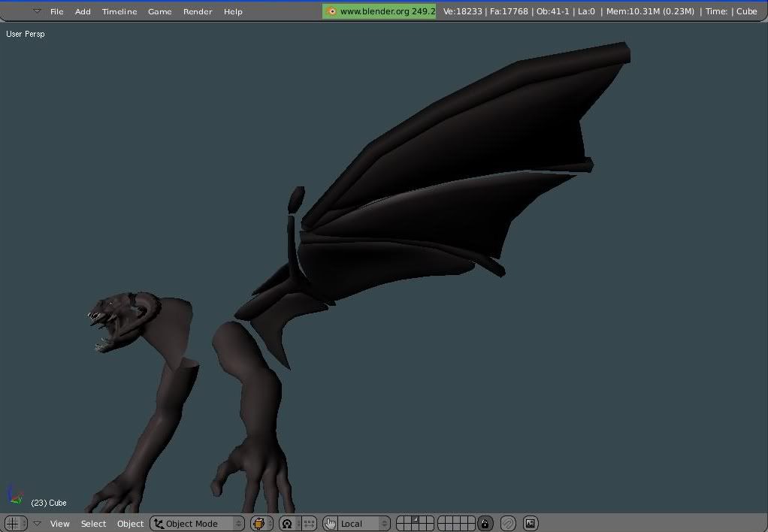The width and height of the screenshot is (768, 532).
Task: Open the Render menu
Action: (x=198, y=11)
